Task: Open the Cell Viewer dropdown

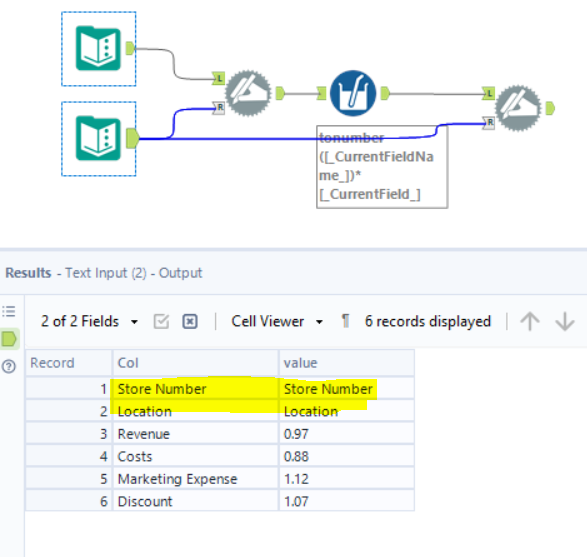Action: tap(277, 321)
